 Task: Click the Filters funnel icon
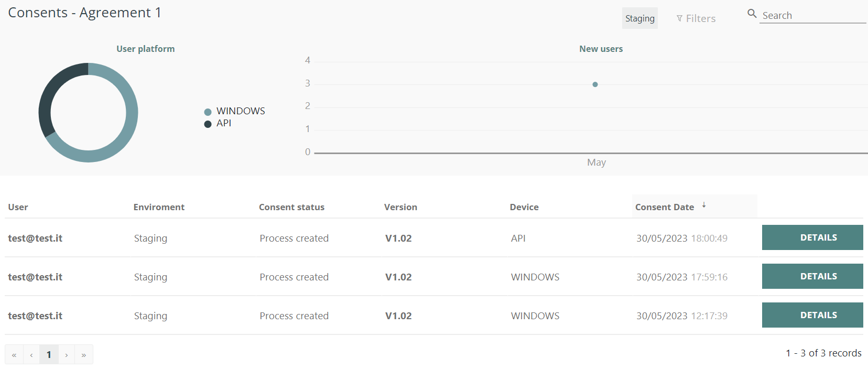tap(679, 18)
